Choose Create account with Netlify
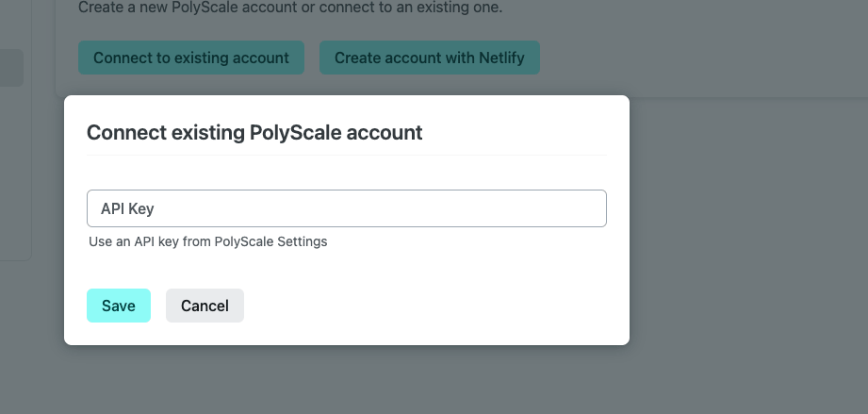This screenshot has height=414, width=868. pos(429,58)
